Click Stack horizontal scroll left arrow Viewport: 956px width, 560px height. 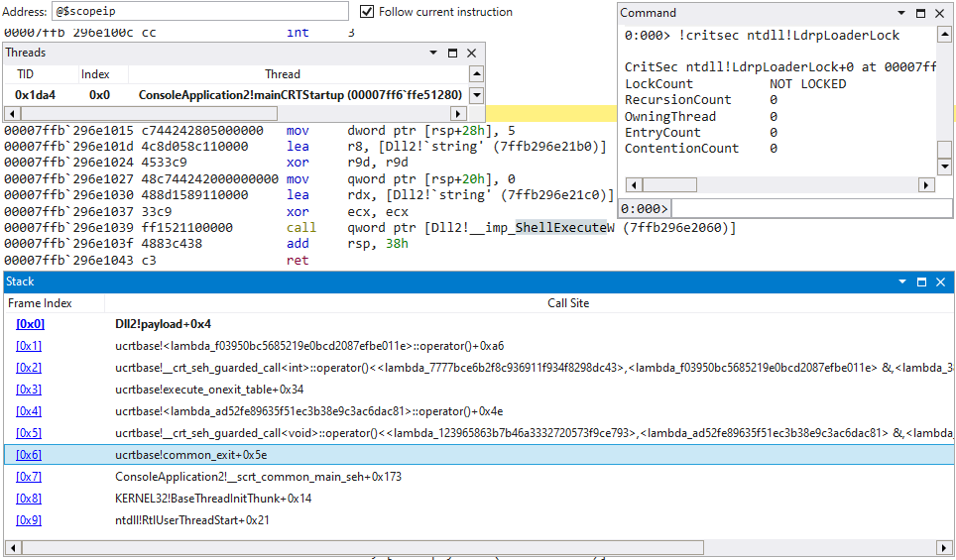12,547
